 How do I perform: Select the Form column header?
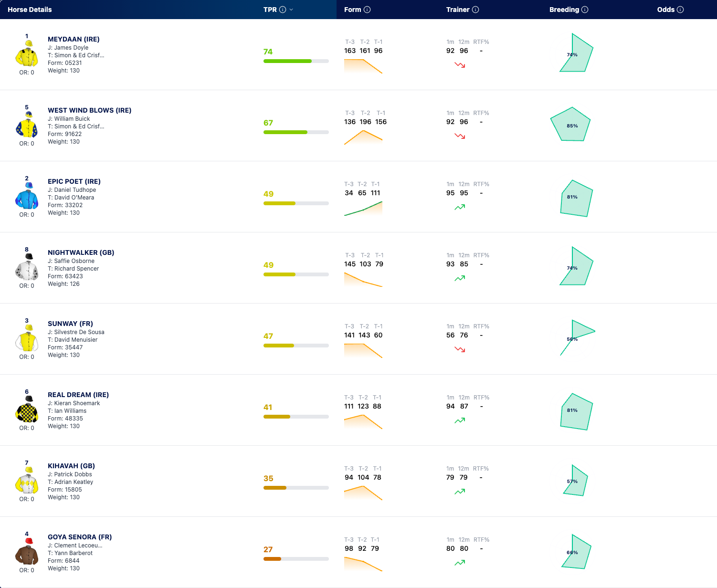coord(353,10)
